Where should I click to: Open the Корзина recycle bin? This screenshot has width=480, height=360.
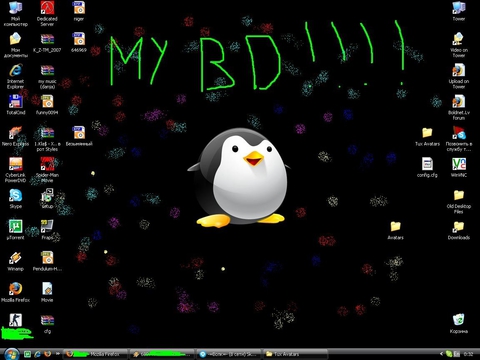pos(459,323)
